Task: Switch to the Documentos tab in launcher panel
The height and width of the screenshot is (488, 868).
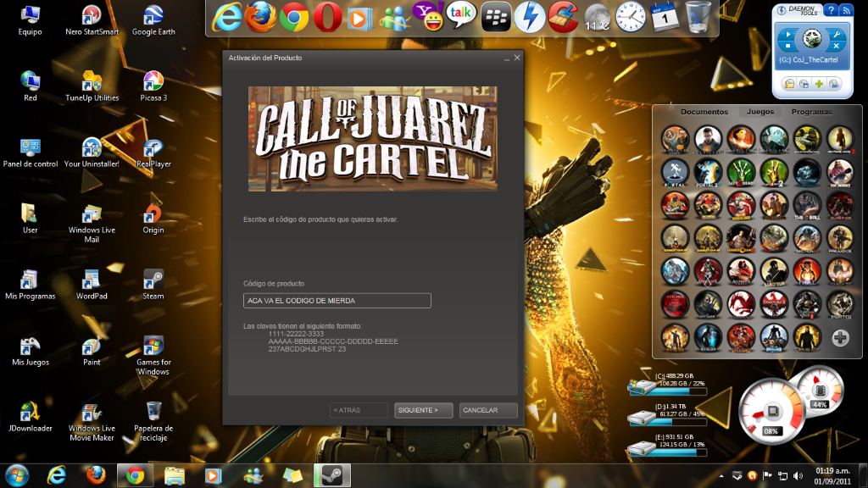Action: [704, 112]
